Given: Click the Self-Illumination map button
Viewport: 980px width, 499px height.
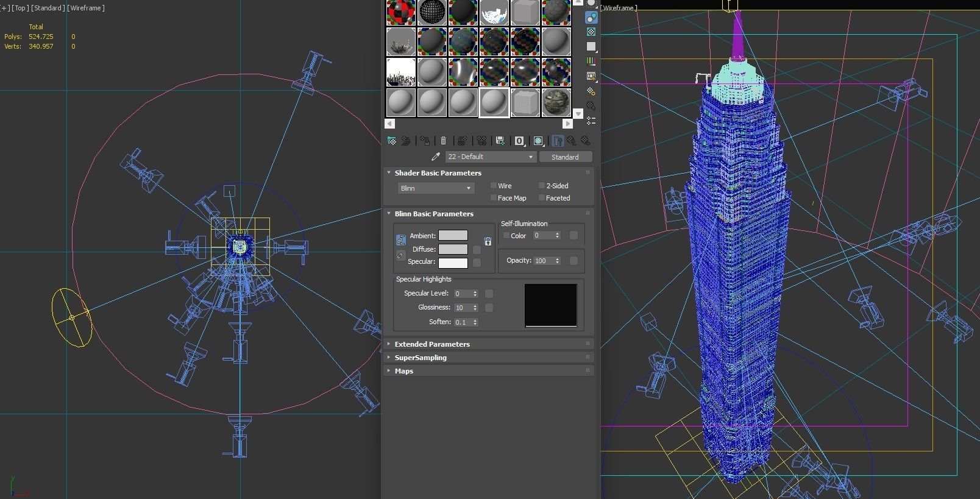Looking at the screenshot, I should point(573,235).
